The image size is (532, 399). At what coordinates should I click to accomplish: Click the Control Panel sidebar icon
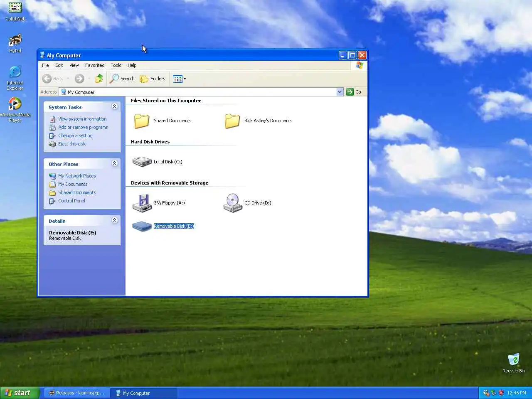tap(52, 201)
